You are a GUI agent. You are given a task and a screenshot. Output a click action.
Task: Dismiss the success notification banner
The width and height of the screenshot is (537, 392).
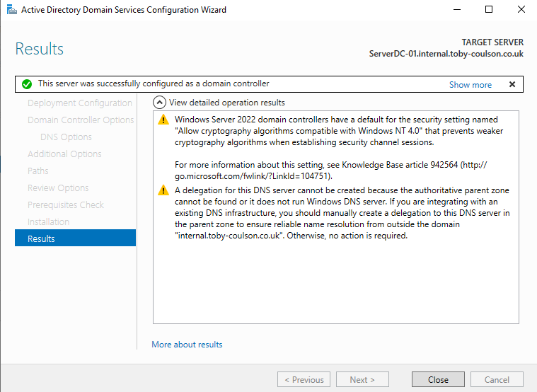(x=512, y=84)
